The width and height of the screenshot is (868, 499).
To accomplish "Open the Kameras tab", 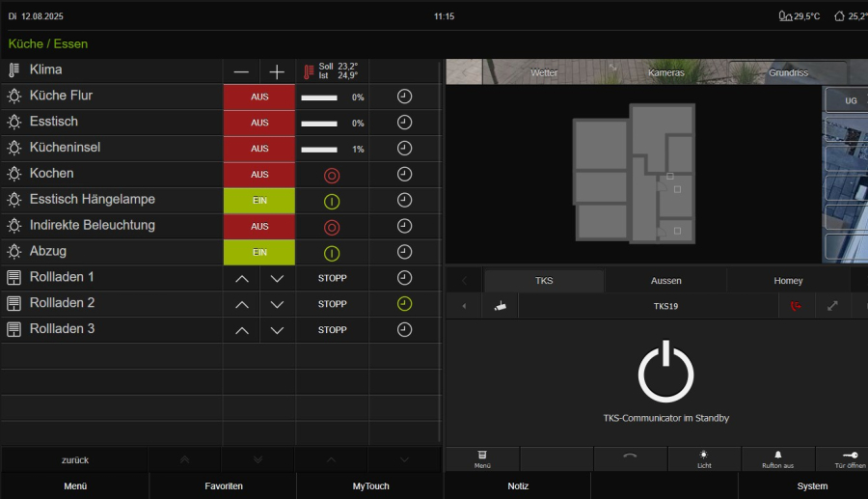I will coord(665,72).
